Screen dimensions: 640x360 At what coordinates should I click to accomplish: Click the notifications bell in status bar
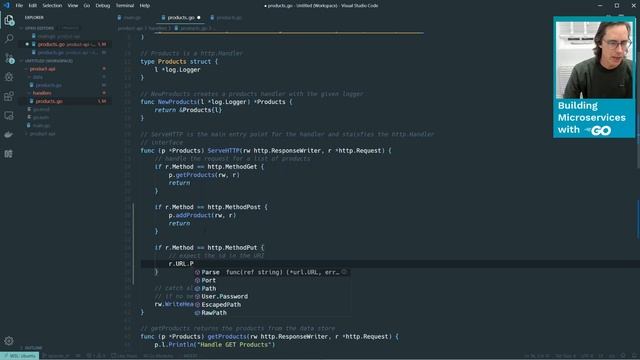coord(634,356)
